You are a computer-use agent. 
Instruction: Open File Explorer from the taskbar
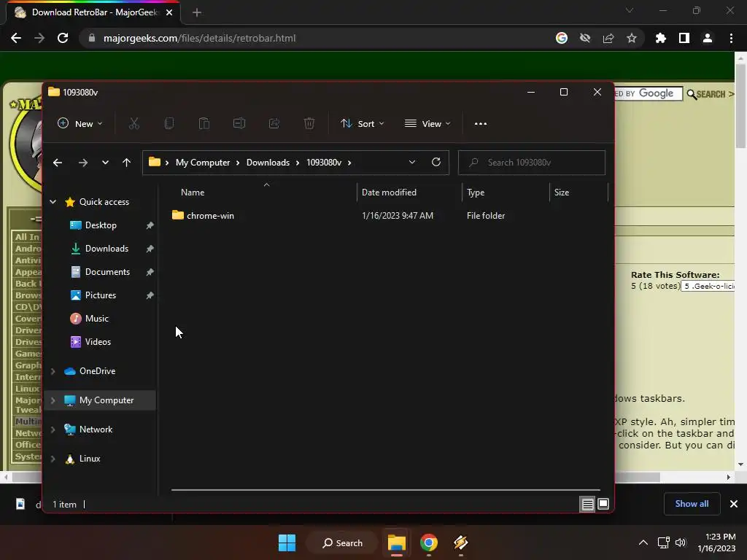click(x=396, y=542)
